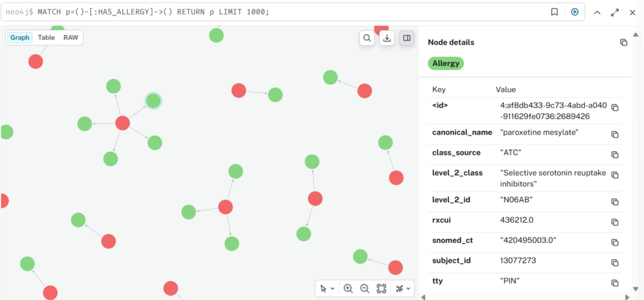This screenshot has width=644, height=300.
Task: Open the pointer selection mode dropdown
Action: tap(327, 289)
